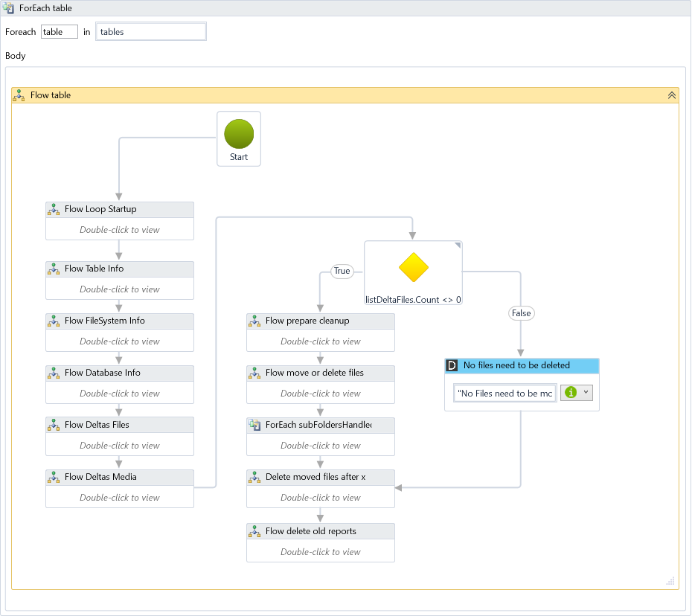Select the yellow flow decision diamond
Screen dimensions: 692x616
(x=414, y=268)
